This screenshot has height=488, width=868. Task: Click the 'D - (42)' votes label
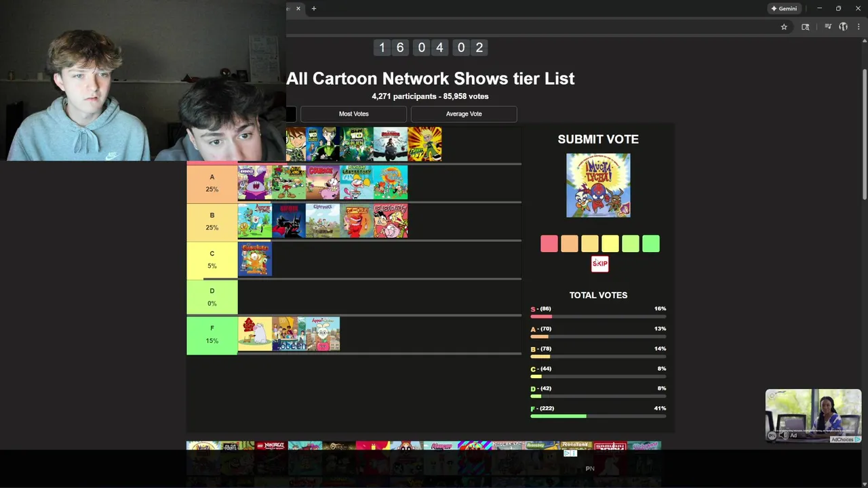pos(540,388)
